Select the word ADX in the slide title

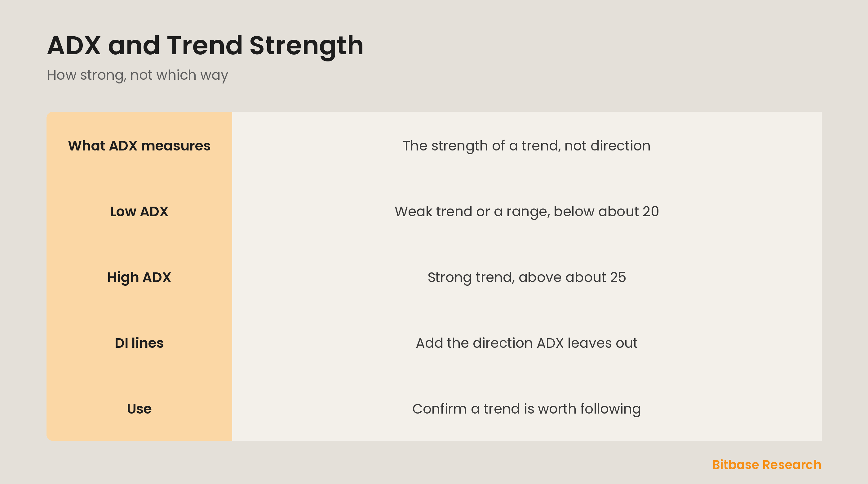click(74, 46)
